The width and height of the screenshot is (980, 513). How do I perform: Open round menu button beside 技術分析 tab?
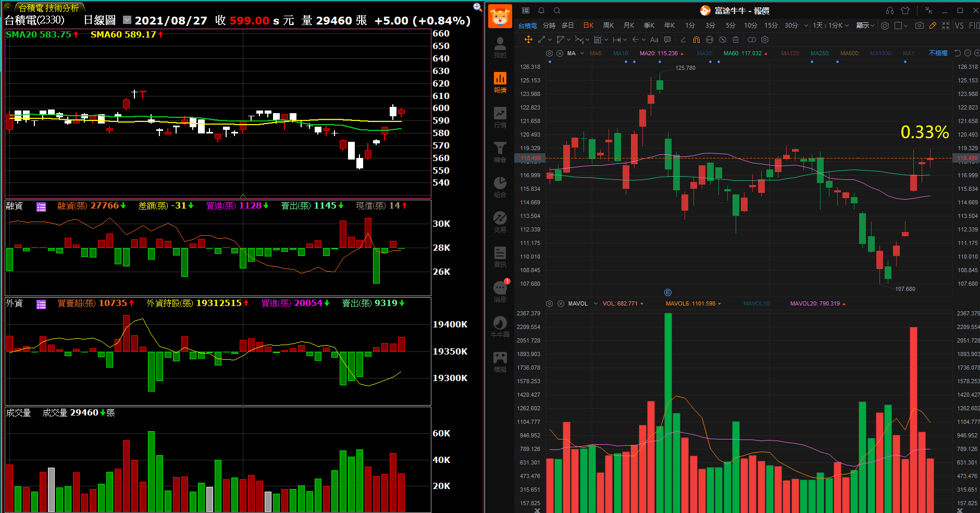coord(8,7)
